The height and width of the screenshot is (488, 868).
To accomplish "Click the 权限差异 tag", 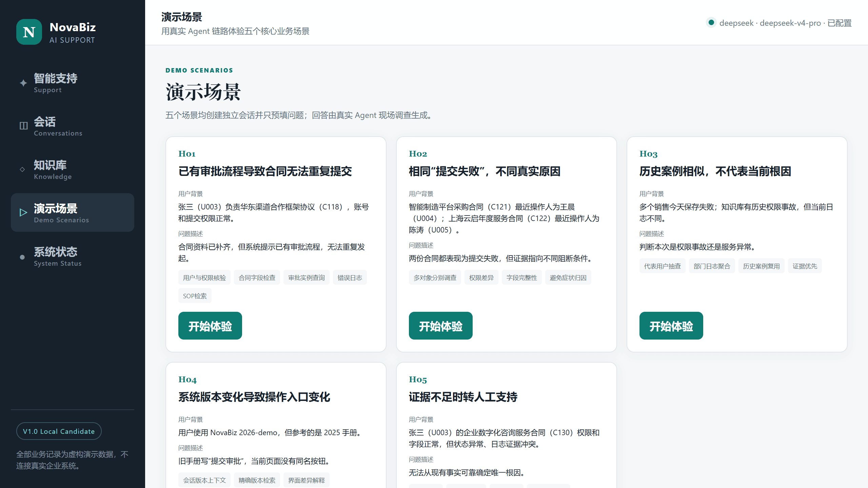I will click(x=481, y=278).
